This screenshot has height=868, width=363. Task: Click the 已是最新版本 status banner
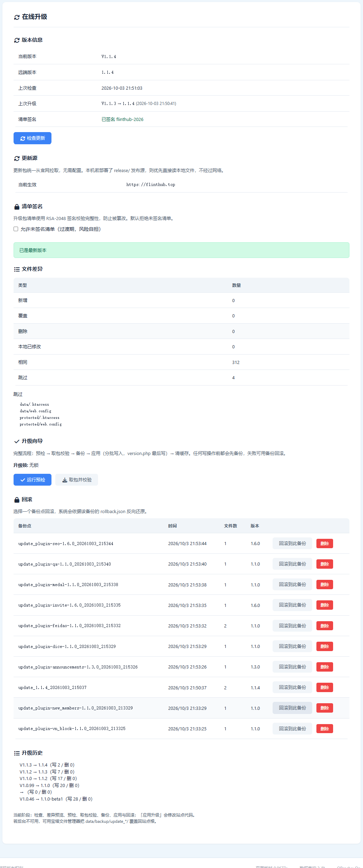point(181,250)
